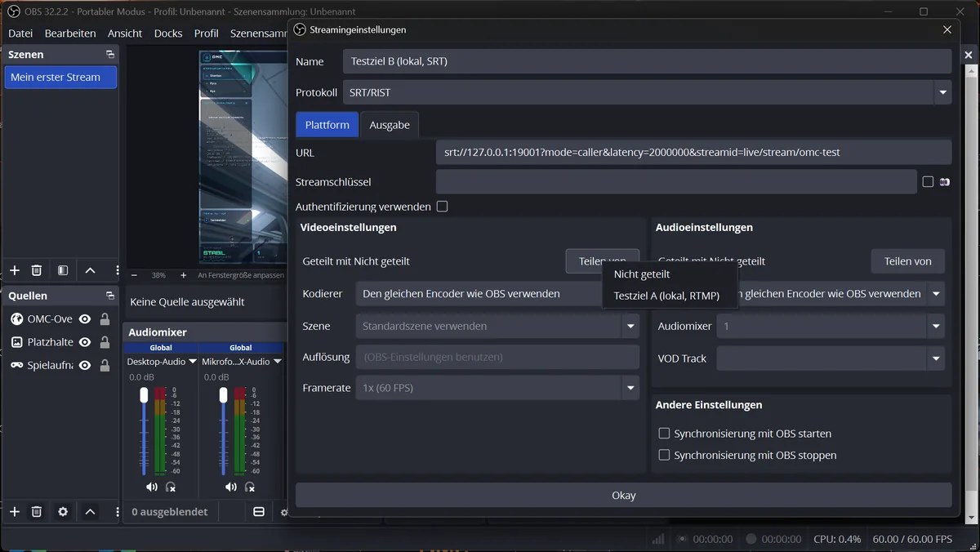980x552 pixels.
Task: Click the image icon of Platzhalte source
Action: coord(16,342)
